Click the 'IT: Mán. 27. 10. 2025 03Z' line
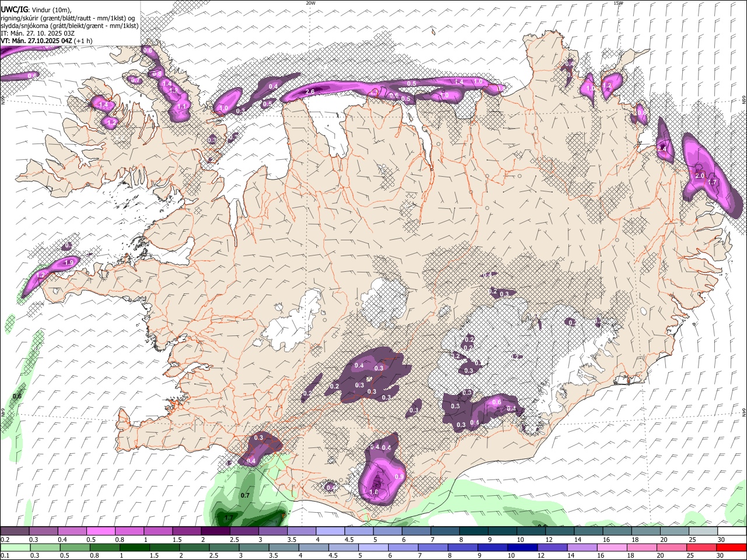 click(x=37, y=33)
